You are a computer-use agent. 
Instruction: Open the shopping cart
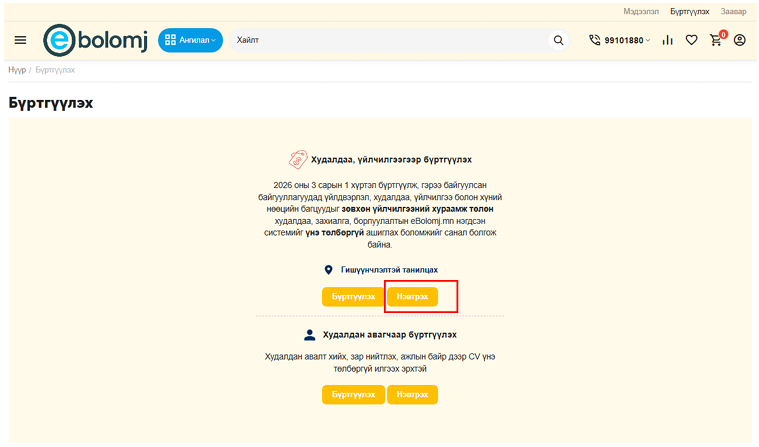pyautogui.click(x=716, y=40)
